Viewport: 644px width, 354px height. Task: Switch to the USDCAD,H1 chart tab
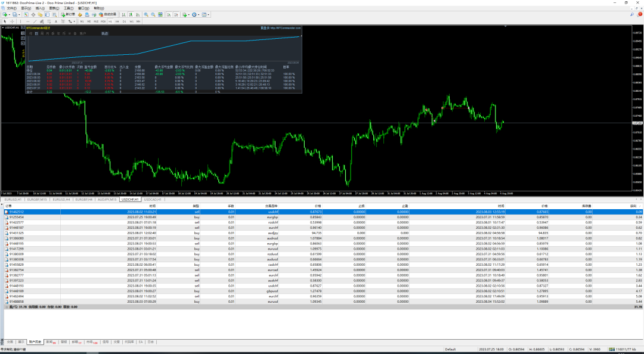tap(153, 199)
